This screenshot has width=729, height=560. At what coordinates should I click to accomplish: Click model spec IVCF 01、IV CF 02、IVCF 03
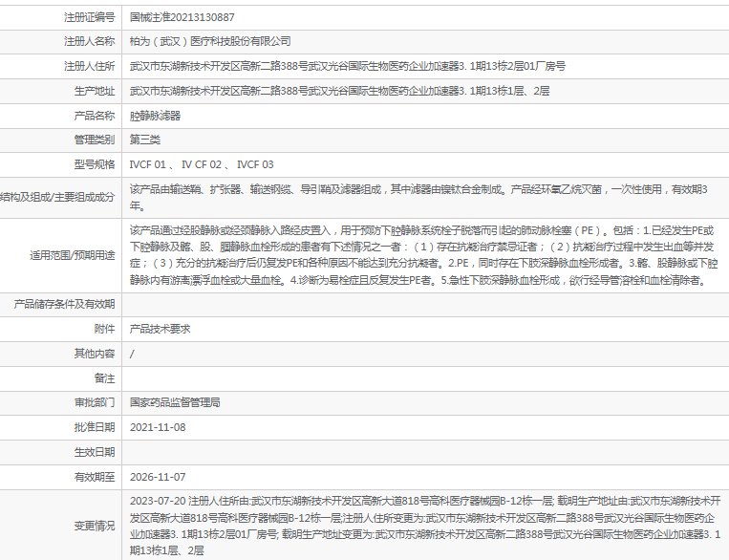coord(202,164)
